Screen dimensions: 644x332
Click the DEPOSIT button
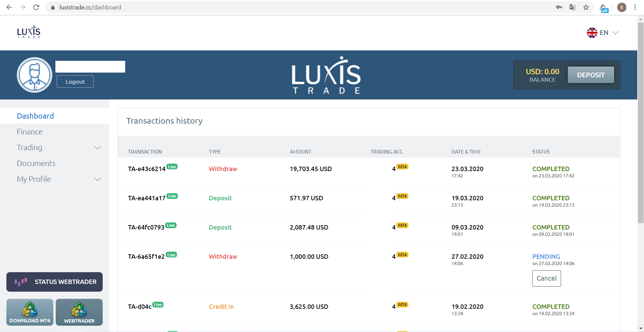[591, 75]
